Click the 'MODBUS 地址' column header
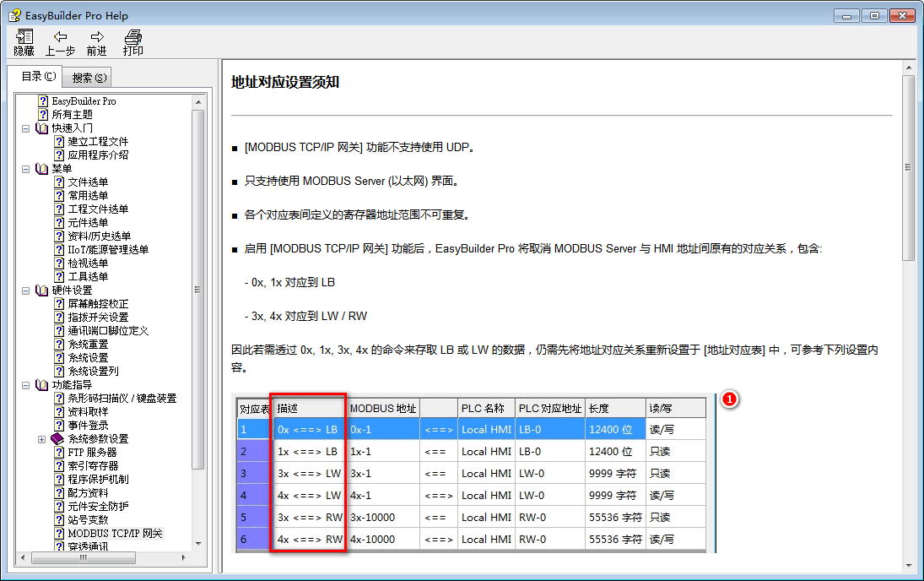Image resolution: width=924 pixels, height=581 pixels. point(384,408)
